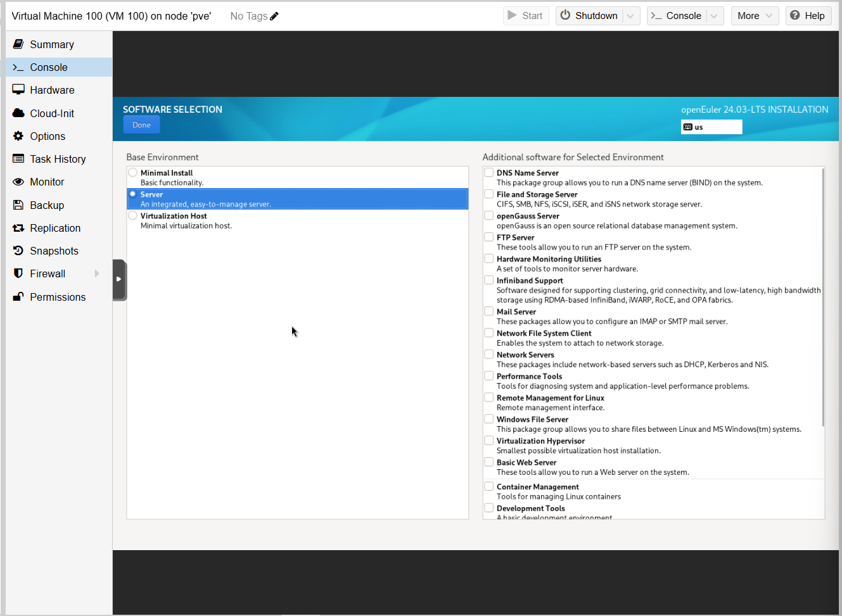Click the additional software list scrollbar
The image size is (842, 616).
point(823,298)
